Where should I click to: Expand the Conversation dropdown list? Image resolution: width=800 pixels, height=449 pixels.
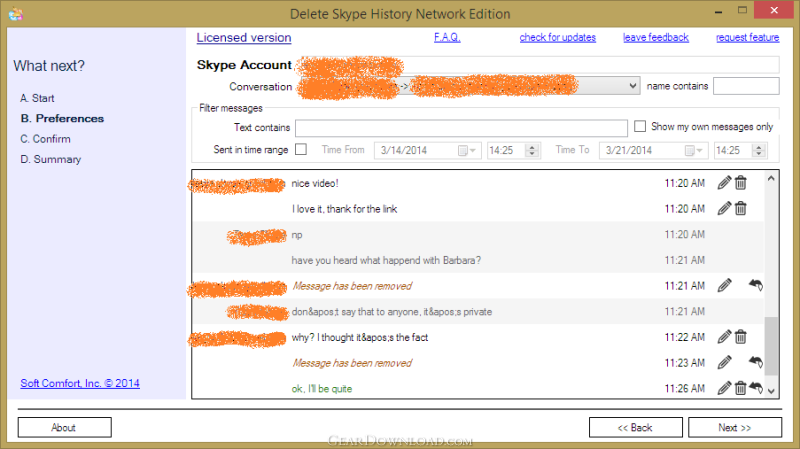[633, 86]
